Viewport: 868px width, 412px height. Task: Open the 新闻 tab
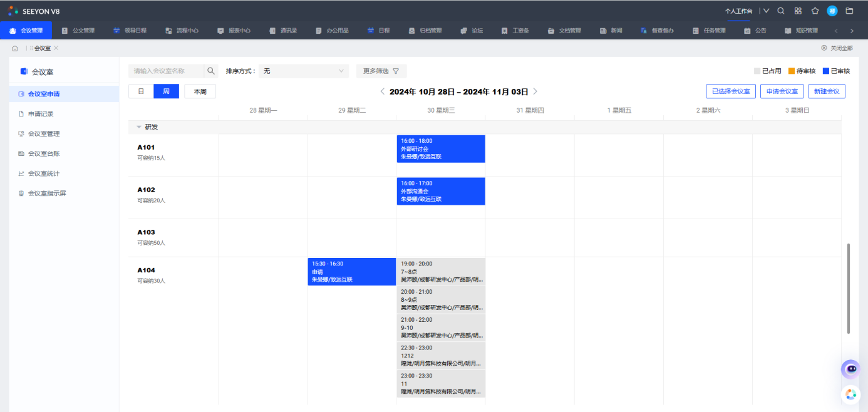pyautogui.click(x=611, y=31)
